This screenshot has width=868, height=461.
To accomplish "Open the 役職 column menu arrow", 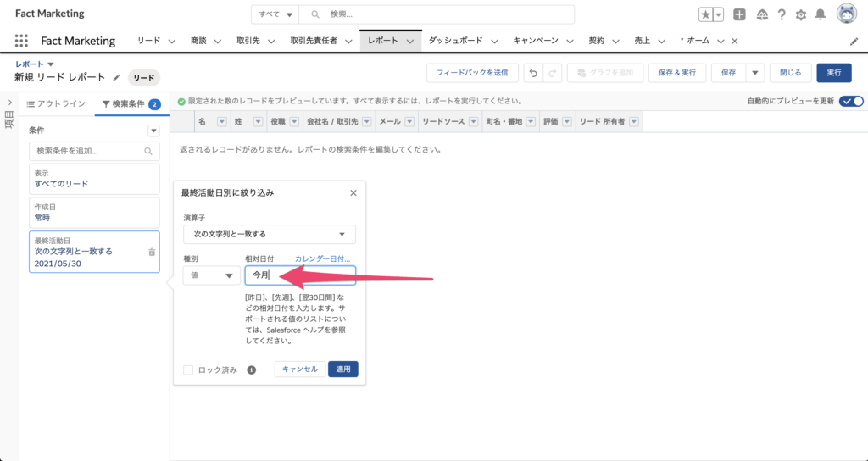I will tap(294, 122).
